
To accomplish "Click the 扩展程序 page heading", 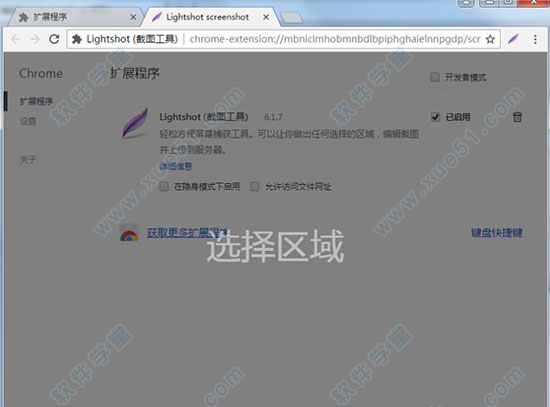I will pos(135,73).
